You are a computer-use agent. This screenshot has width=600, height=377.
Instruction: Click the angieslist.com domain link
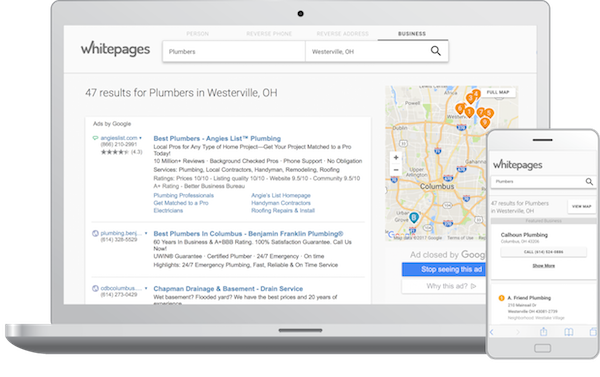coord(119,138)
